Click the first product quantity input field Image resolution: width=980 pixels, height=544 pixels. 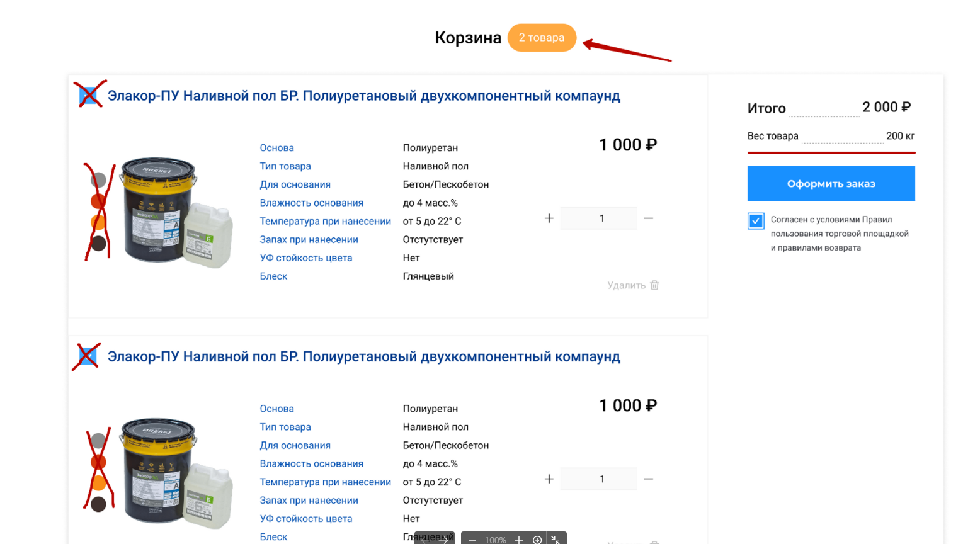point(598,218)
